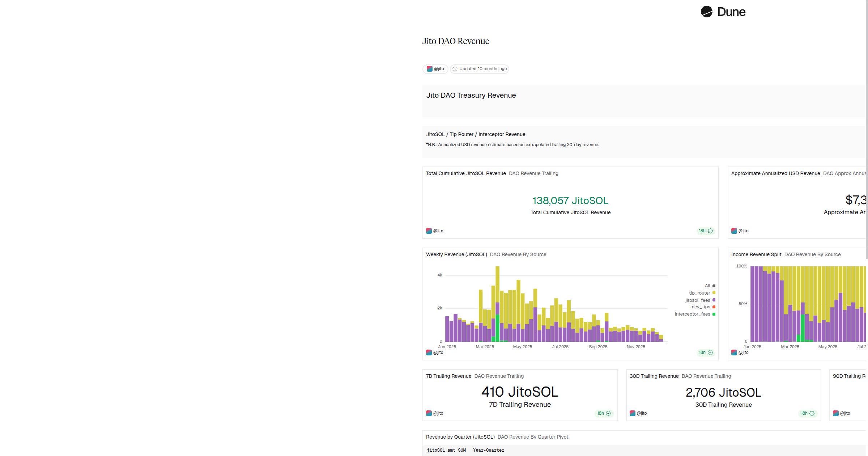Toggle the mev_tips legend entry
The image size is (868, 456).
(700, 307)
